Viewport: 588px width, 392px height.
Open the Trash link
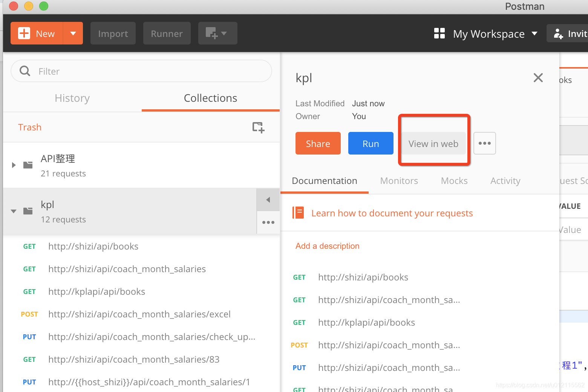30,127
